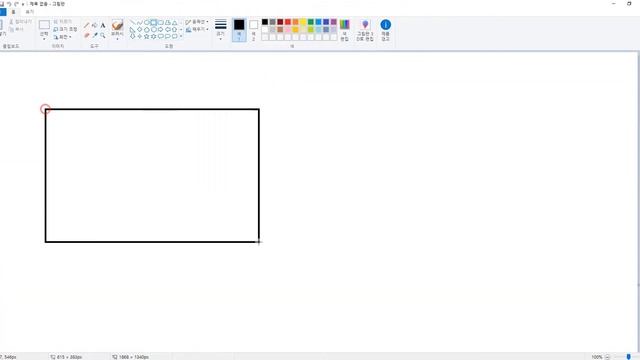Activate the Color 2 box
Image resolution: width=640 pixels, height=360 pixels.
(253, 29)
